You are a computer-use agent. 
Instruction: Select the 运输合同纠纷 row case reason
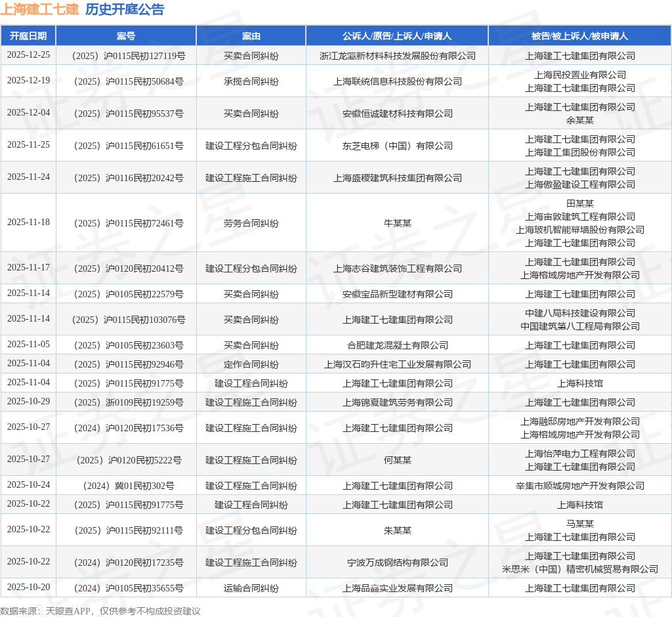click(x=252, y=588)
